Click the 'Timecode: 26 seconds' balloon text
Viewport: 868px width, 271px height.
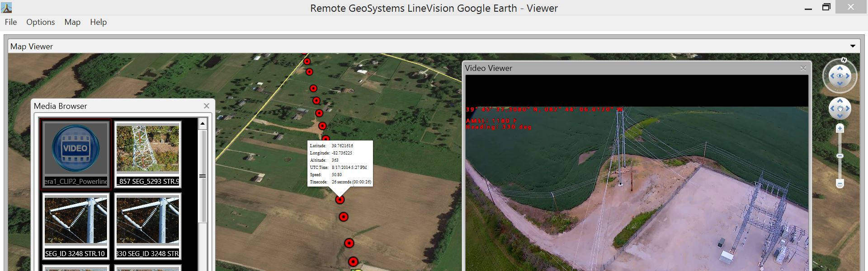[340, 182]
